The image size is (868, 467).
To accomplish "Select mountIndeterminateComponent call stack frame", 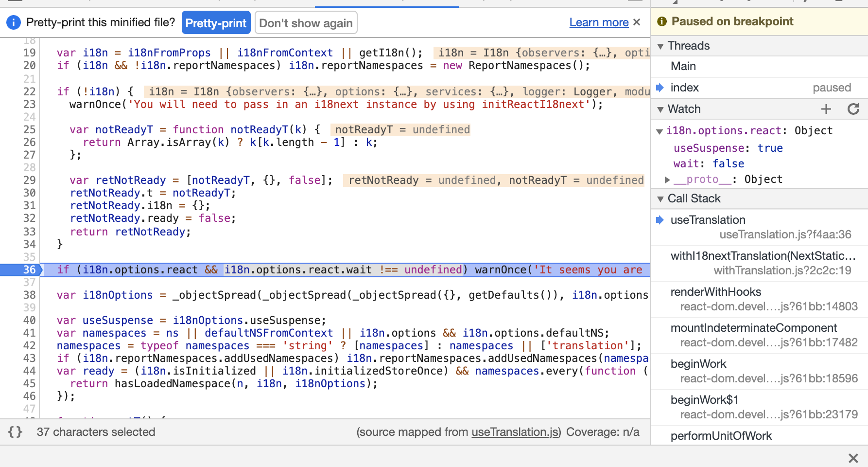I will [760, 335].
